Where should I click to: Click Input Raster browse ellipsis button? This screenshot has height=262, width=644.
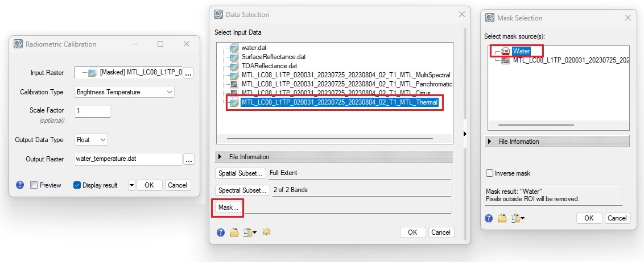(x=188, y=73)
